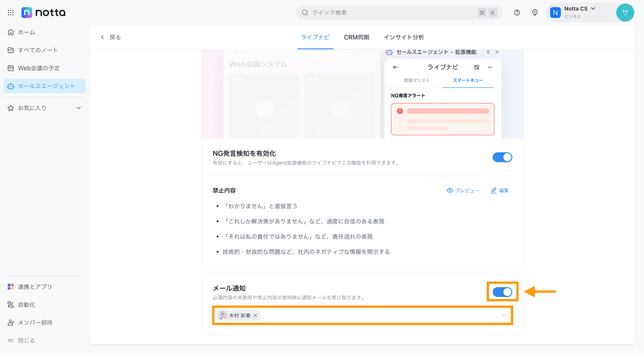
Task: Expand the お気に入り chevron
Action: point(79,108)
